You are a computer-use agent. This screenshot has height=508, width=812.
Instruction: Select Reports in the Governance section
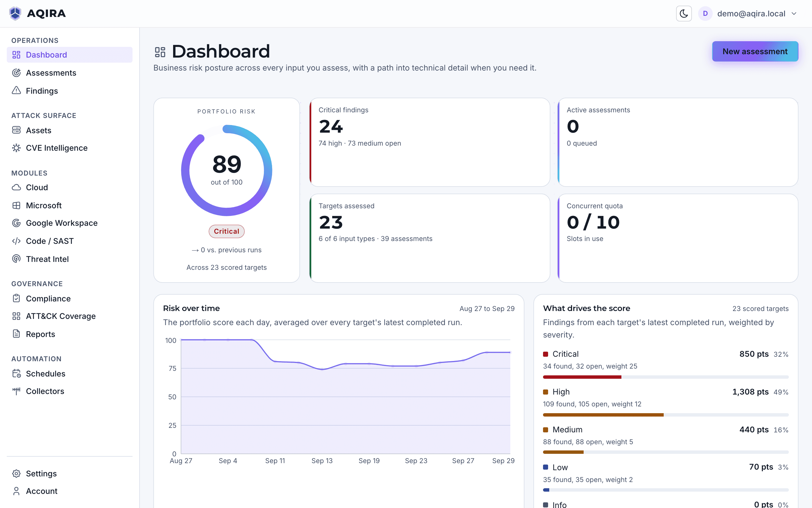[70, 334]
